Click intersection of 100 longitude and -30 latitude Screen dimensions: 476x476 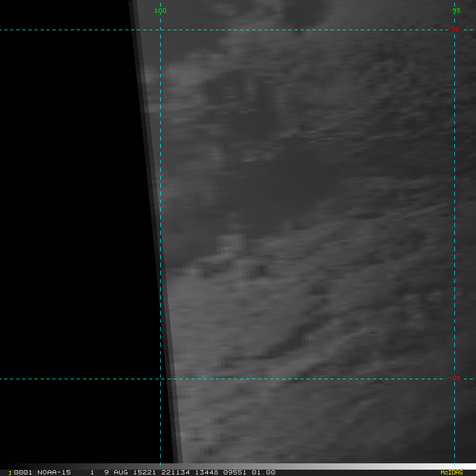coord(160,30)
